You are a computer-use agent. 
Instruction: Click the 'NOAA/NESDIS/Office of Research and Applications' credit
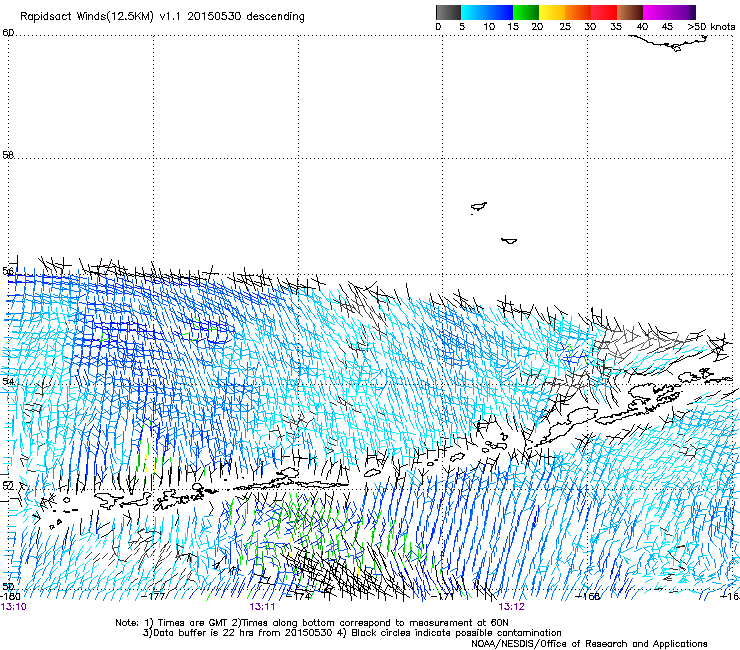[589, 644]
